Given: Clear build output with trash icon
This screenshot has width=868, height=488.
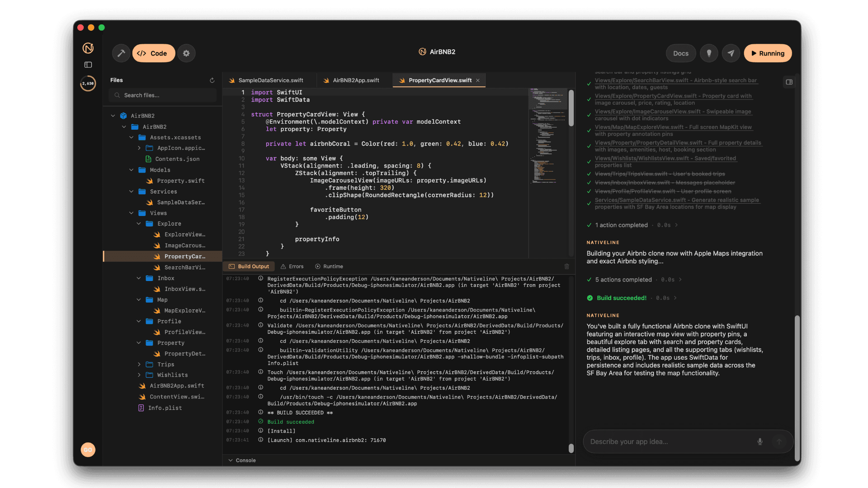Looking at the screenshot, I should 567,267.
